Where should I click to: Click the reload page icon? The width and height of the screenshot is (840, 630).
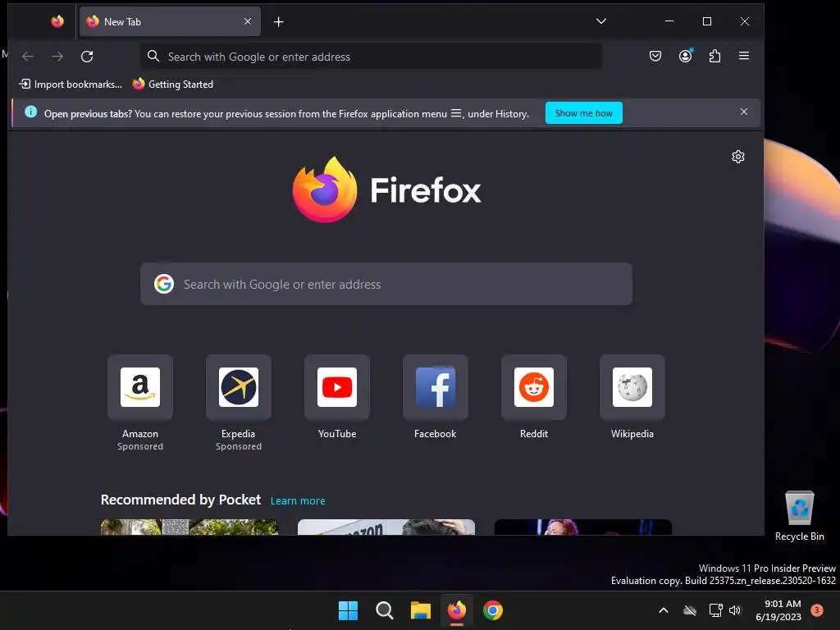87,57
